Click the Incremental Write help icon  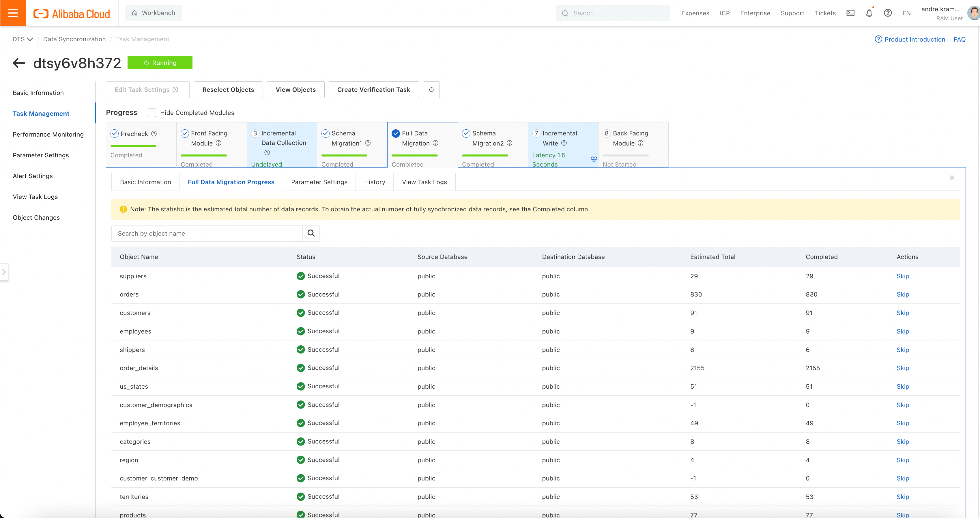point(564,143)
